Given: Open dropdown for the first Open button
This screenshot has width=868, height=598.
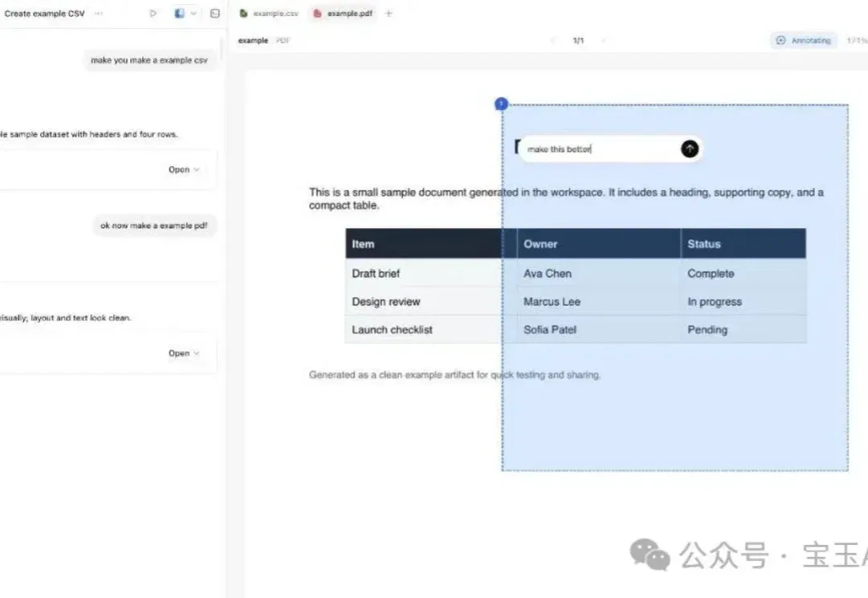Looking at the screenshot, I should [x=197, y=170].
